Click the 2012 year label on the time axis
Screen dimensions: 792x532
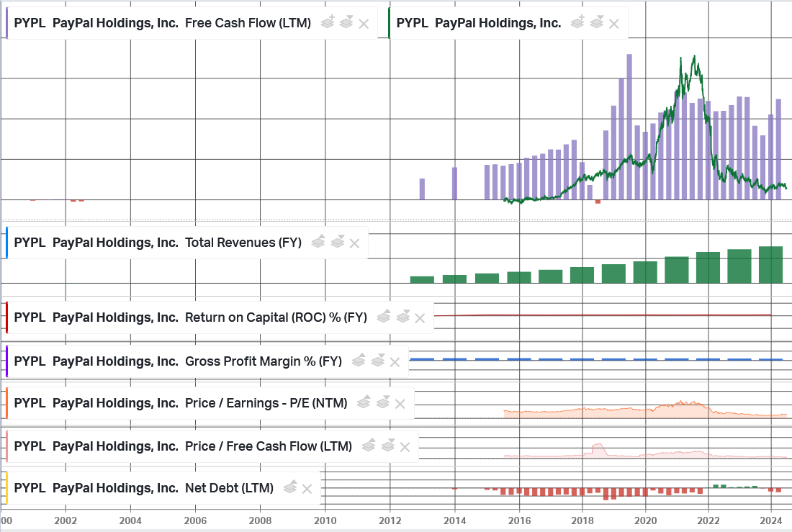click(390, 521)
